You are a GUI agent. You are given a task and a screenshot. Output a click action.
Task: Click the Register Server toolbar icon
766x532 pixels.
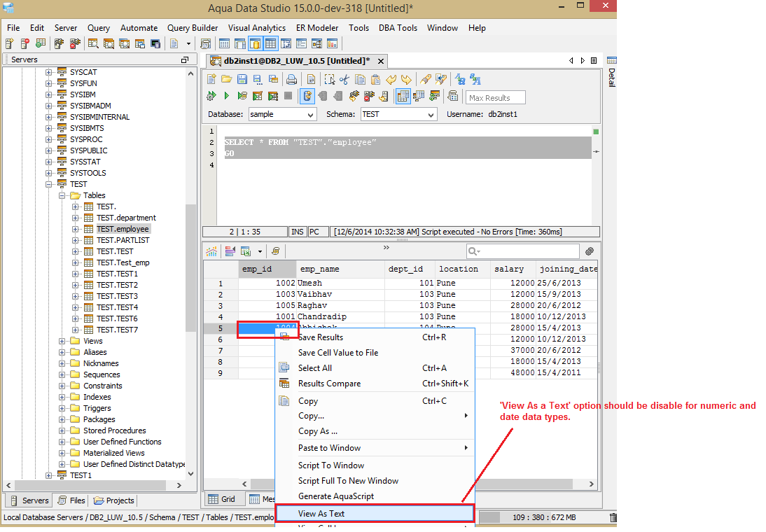click(x=9, y=43)
